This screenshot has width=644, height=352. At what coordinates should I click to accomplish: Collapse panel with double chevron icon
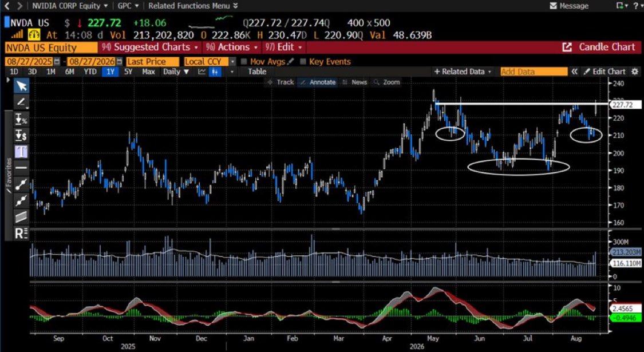pos(575,72)
